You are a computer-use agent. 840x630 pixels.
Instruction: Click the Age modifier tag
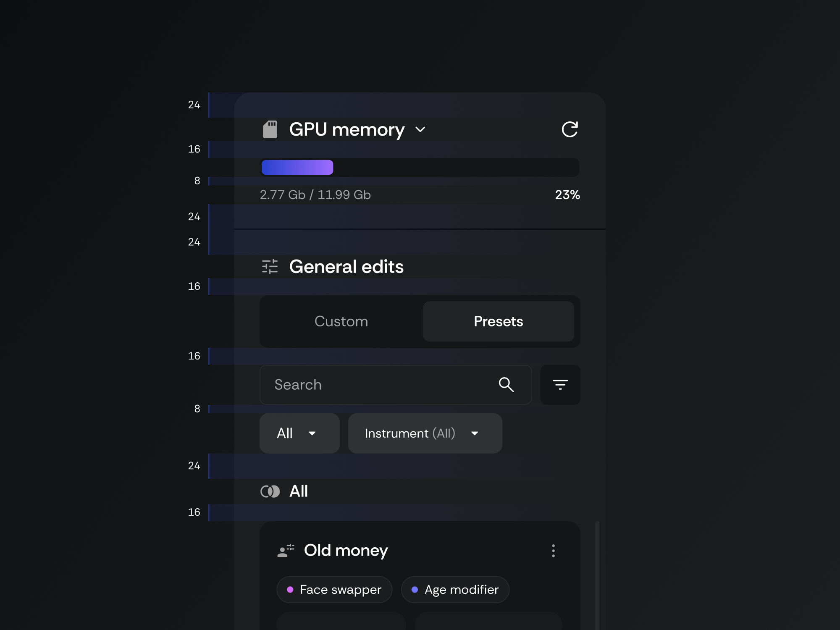455,590
